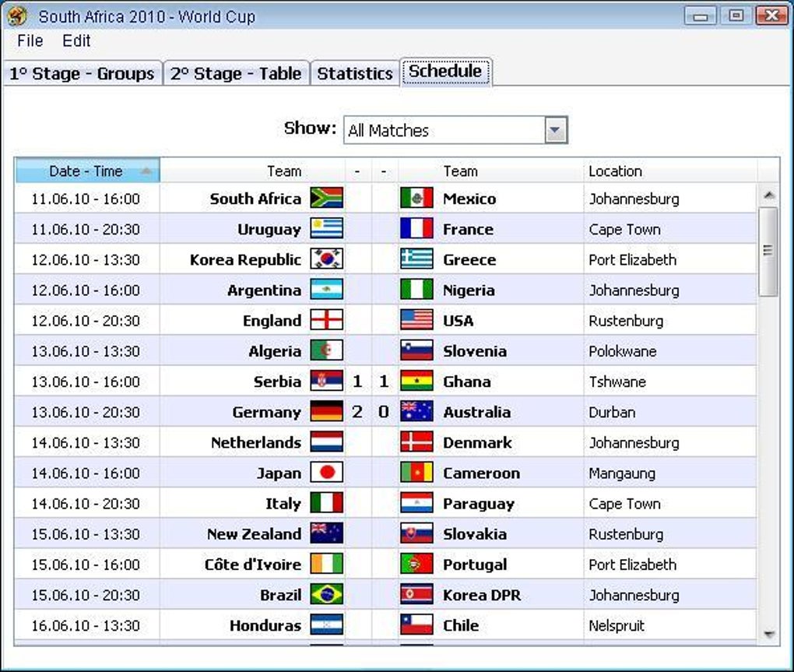Click the Mexico flag icon
The height and width of the screenshot is (672, 794).
[416, 198]
